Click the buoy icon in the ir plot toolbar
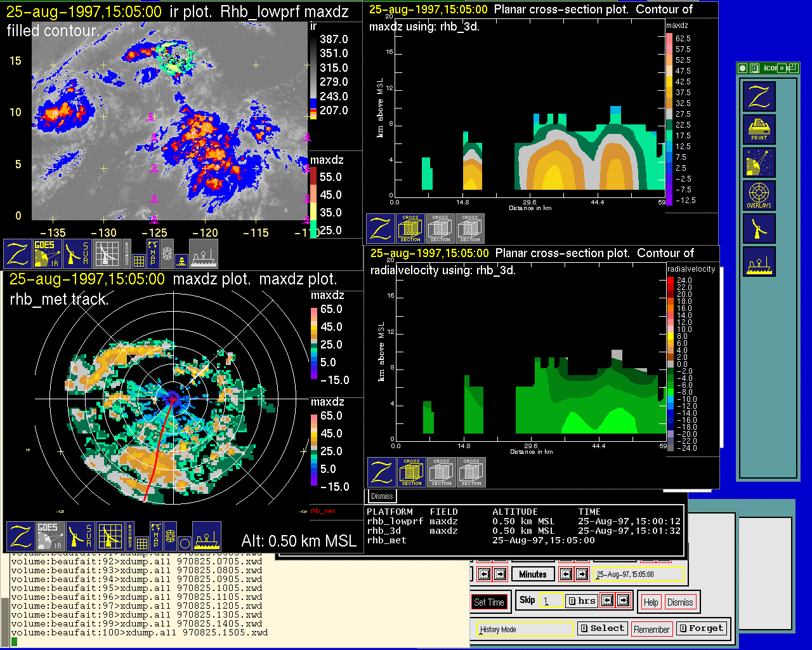The width and height of the screenshot is (812, 650). coord(181,260)
